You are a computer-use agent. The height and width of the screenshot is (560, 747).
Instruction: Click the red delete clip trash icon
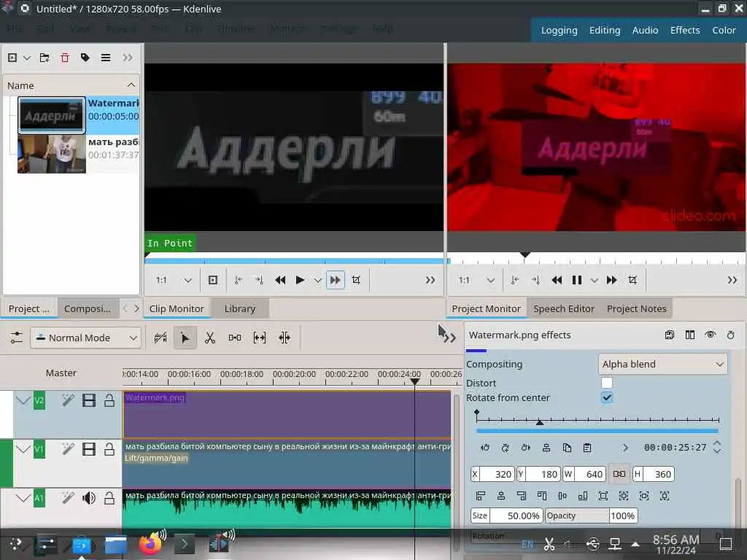[x=65, y=58]
